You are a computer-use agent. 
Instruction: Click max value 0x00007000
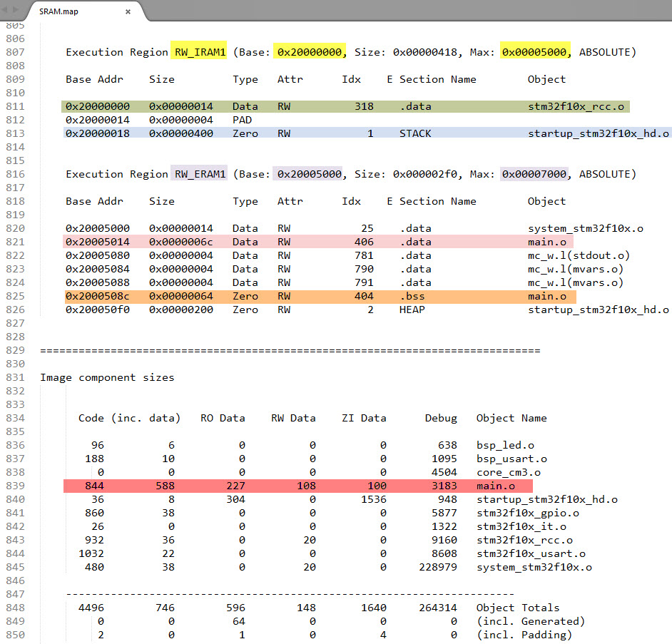[x=534, y=175]
